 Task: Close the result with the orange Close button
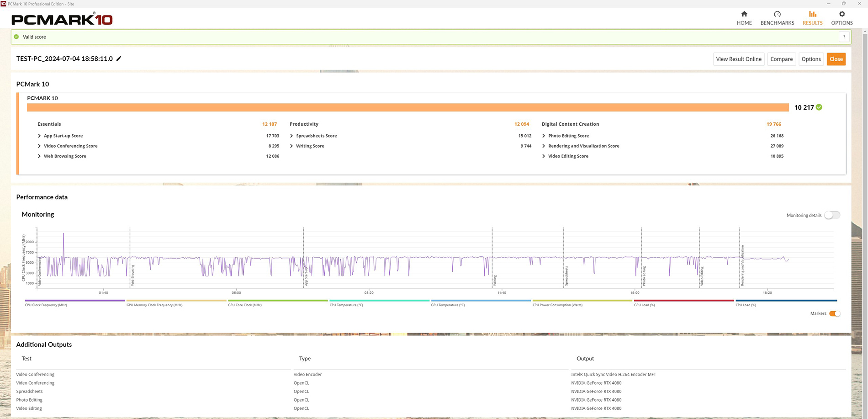(836, 59)
